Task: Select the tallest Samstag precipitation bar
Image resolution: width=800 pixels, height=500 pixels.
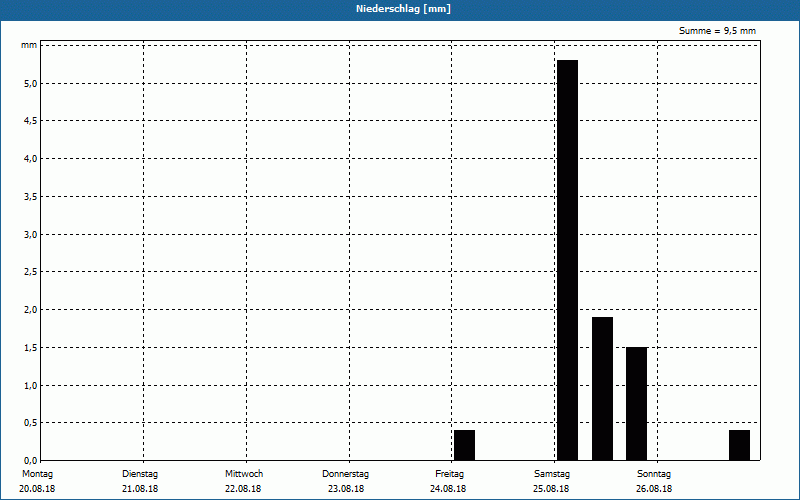Action: click(x=567, y=260)
